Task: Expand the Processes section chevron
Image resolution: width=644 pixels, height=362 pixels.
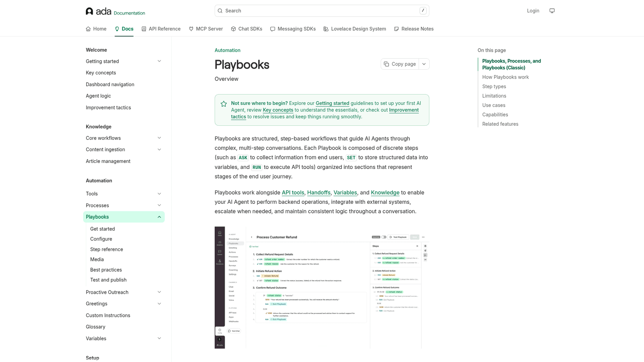Action: (159, 205)
